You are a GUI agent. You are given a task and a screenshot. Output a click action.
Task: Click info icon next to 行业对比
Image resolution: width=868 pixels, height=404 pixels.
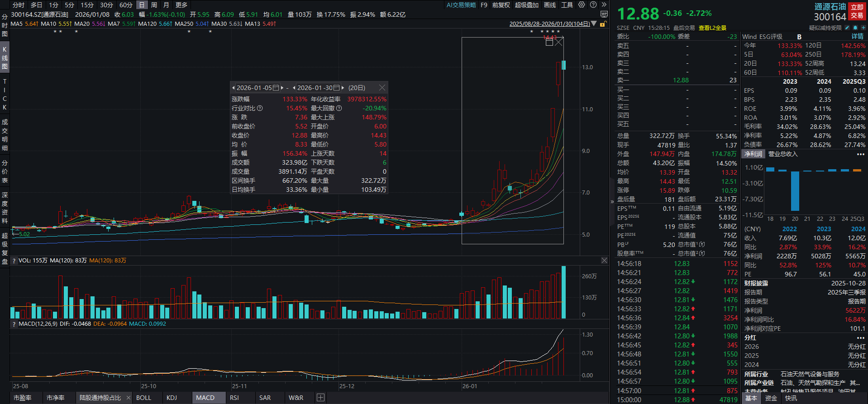[x=260, y=108]
